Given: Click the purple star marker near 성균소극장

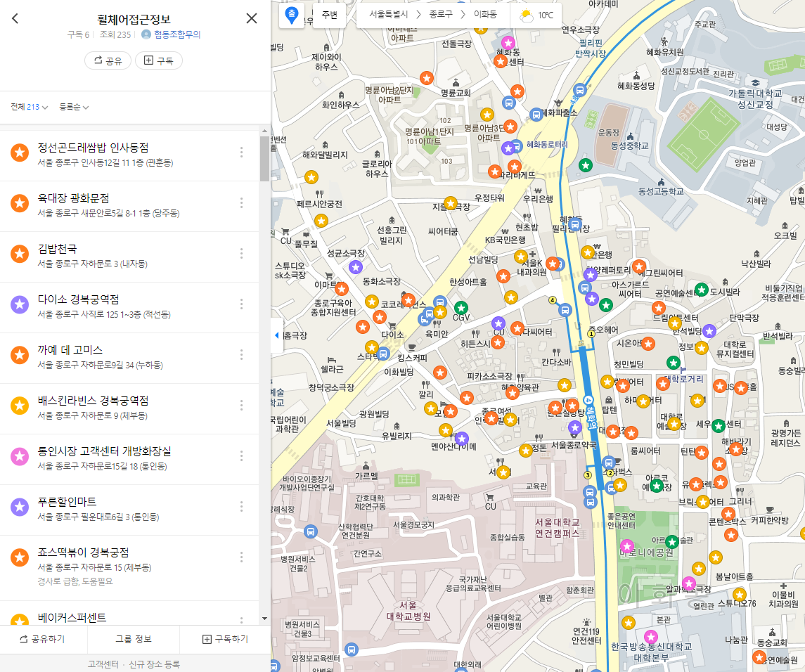Looking at the screenshot, I should [x=356, y=267].
